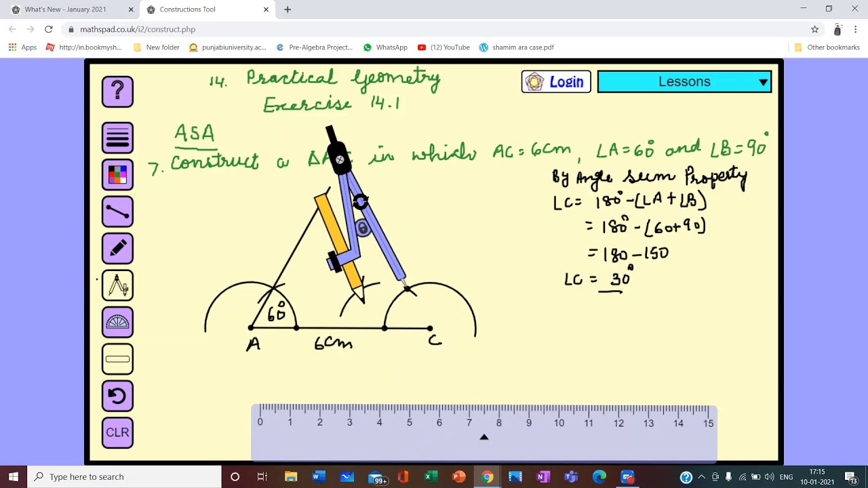The height and width of the screenshot is (488, 868).
Task: Open the Chrome profile avatar
Action: 837,29
